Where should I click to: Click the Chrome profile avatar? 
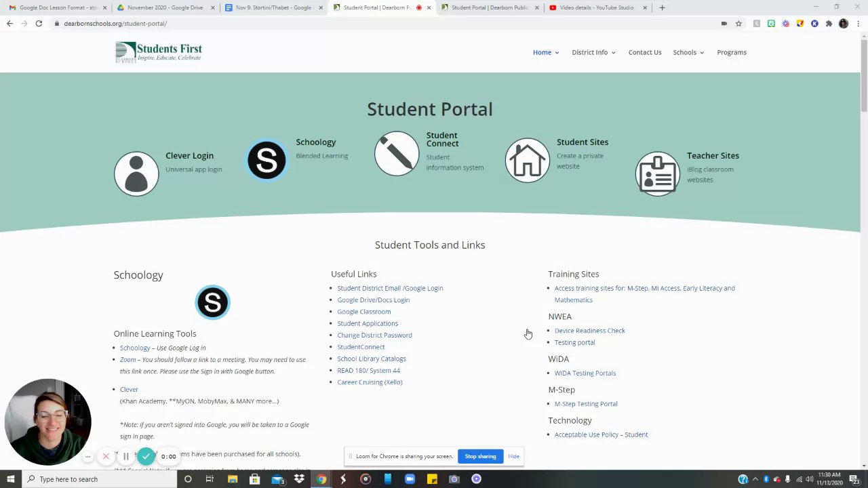(844, 23)
